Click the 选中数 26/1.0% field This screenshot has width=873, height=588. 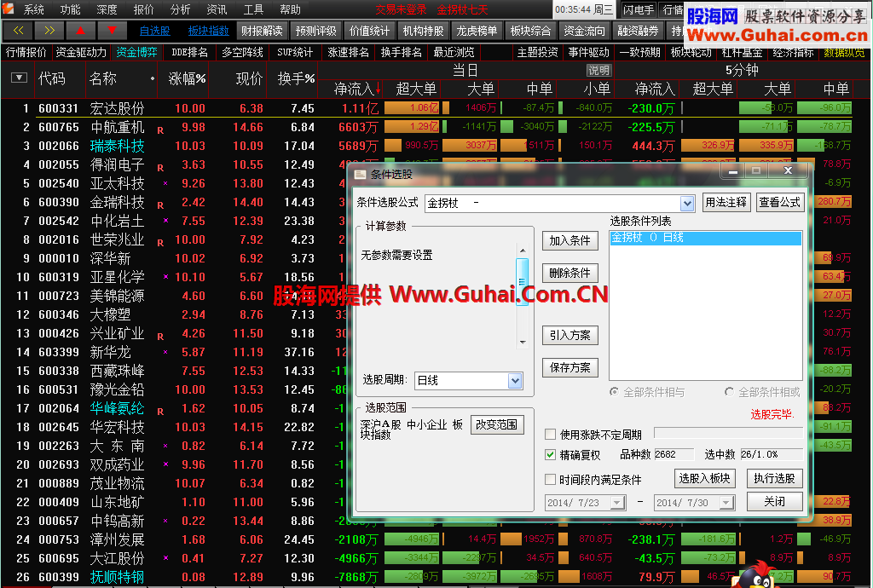point(772,454)
